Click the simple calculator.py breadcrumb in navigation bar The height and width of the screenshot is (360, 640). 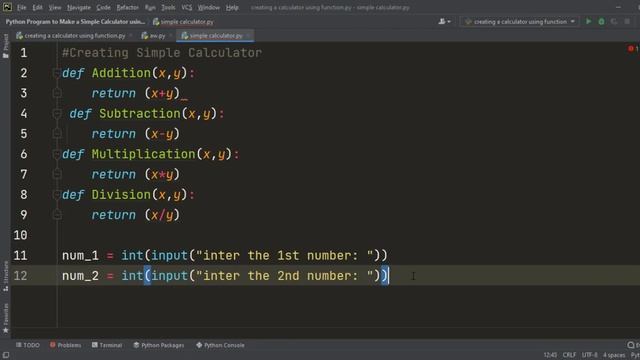click(183, 22)
